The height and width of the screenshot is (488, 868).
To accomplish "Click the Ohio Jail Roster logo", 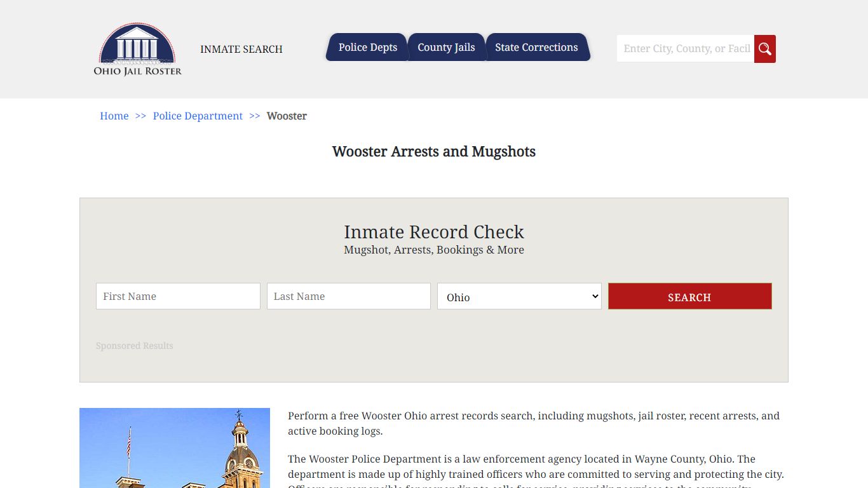I will (x=138, y=50).
